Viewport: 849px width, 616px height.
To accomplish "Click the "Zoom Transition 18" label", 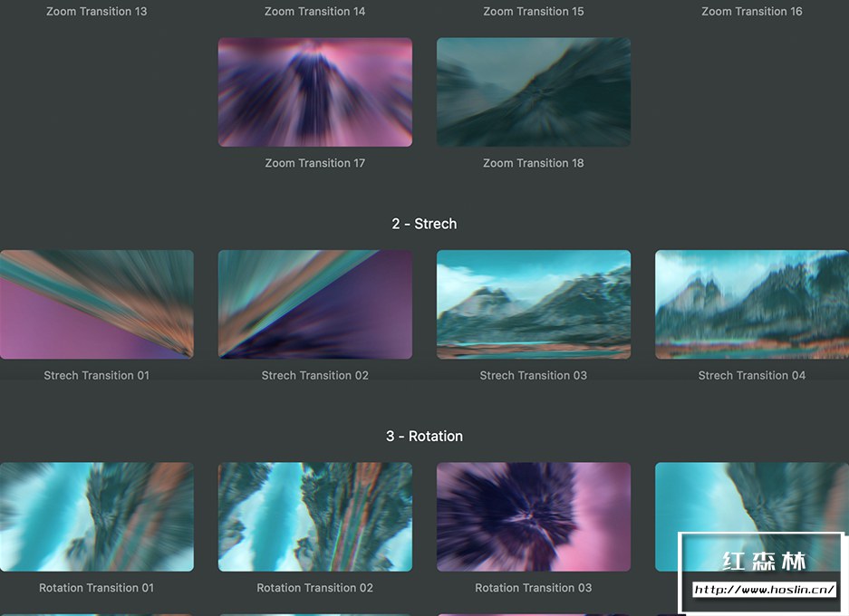I will pos(534,163).
